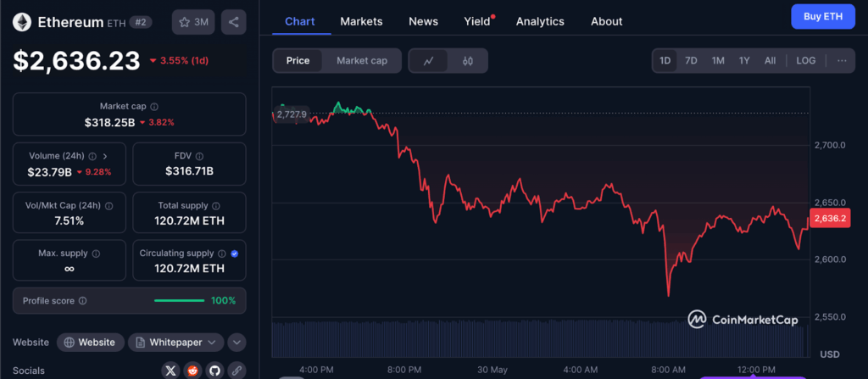Select the 7D time range
The image size is (868, 379).
691,60
